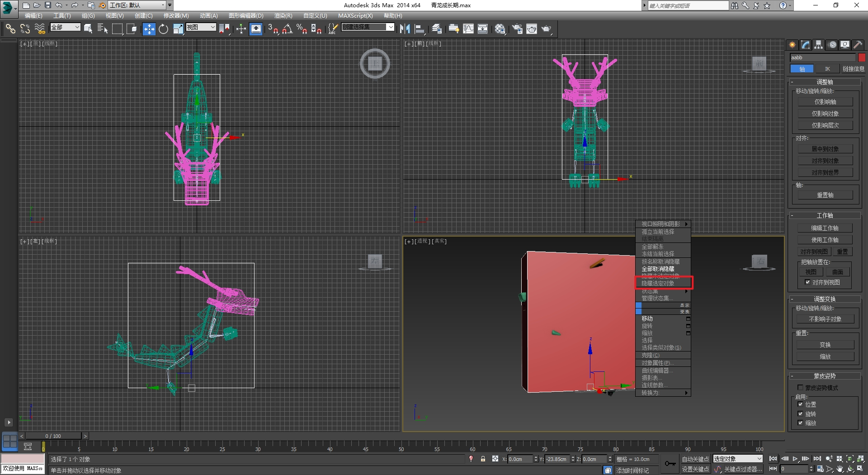This screenshot has height=475, width=868.
Task: Click the red object color swatch
Action: click(x=862, y=57)
